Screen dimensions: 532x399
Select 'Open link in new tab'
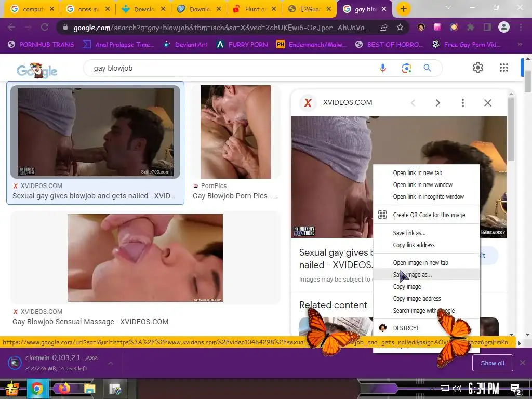pos(427,172)
